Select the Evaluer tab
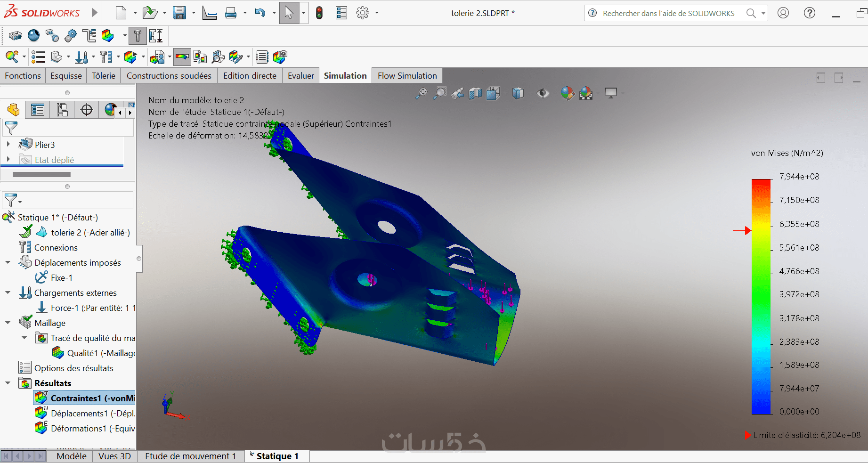 click(x=301, y=76)
